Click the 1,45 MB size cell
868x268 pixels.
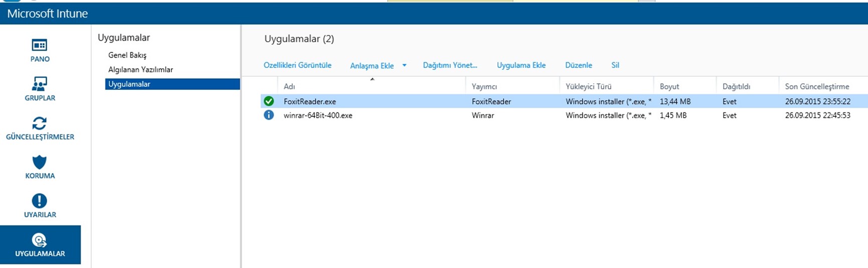tap(673, 115)
